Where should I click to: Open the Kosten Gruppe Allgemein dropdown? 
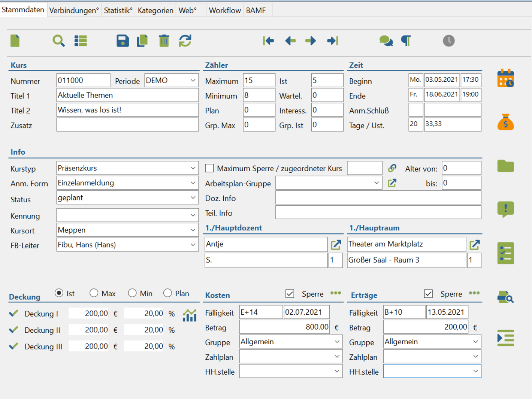click(337, 342)
